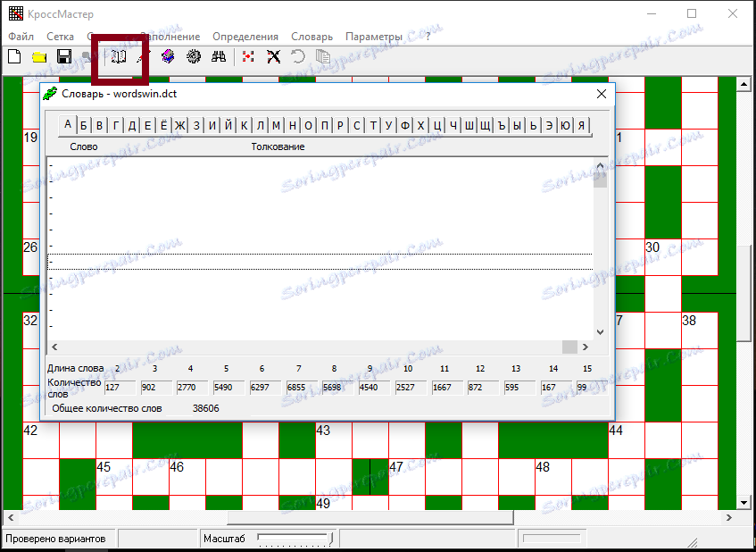Image resolution: width=756 pixels, height=552 pixels.
Task: Select the letter К tab
Action: [x=245, y=126]
